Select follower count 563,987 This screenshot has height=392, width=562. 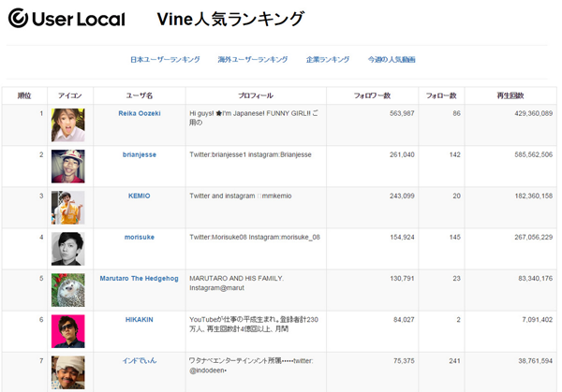coord(402,113)
